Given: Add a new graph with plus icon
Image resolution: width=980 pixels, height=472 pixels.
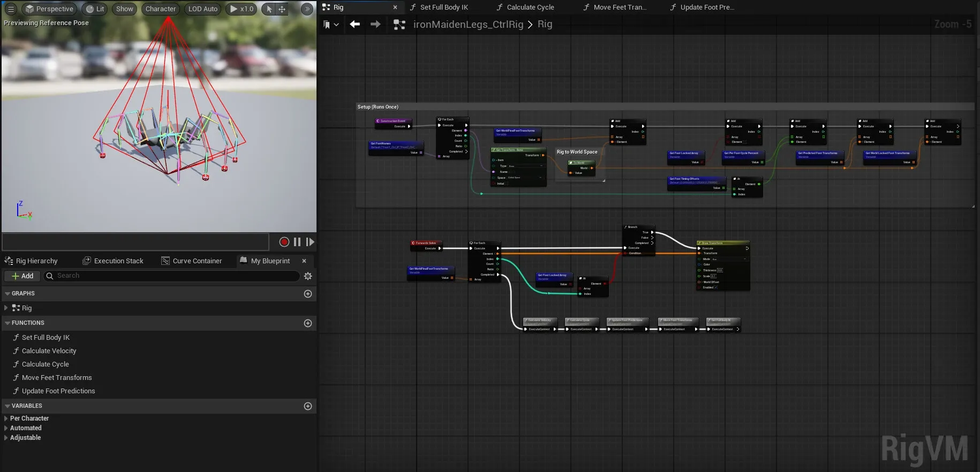Looking at the screenshot, I should pyautogui.click(x=308, y=294).
